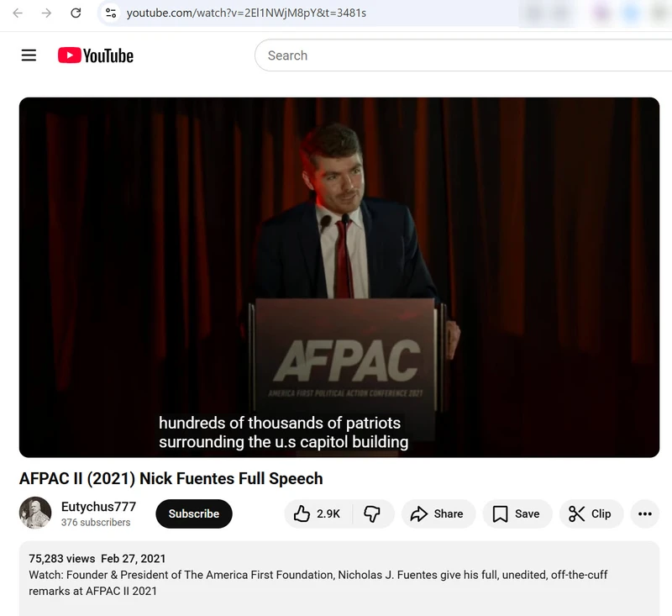Subscribe to the Eutychus777 channel
This screenshot has height=616, width=672.
click(193, 513)
